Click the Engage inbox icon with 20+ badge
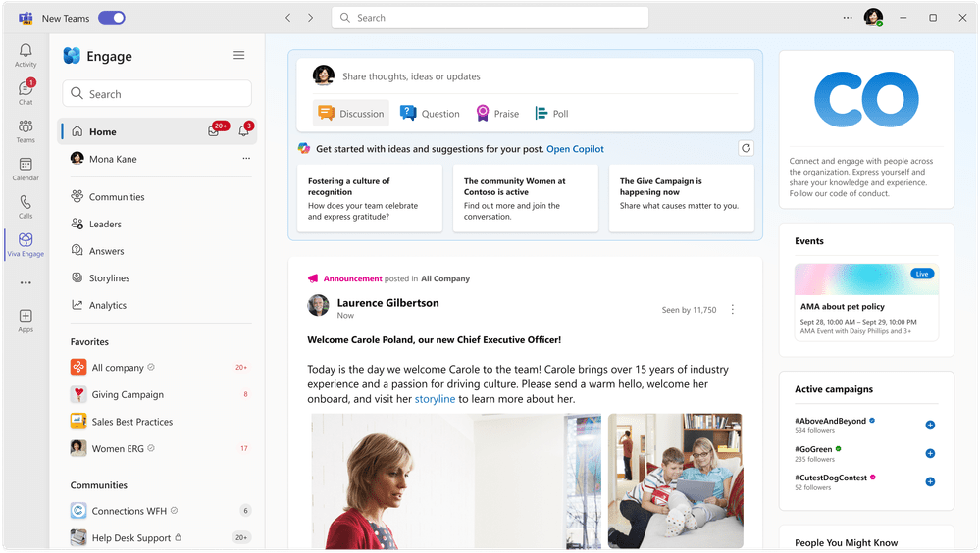This screenshot has height=553, width=980. (x=214, y=131)
